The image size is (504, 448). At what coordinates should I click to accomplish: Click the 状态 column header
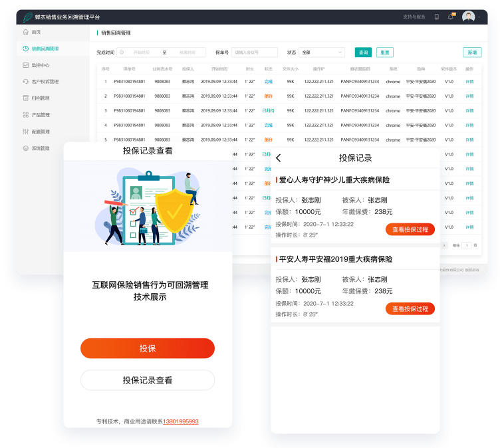pos(269,69)
